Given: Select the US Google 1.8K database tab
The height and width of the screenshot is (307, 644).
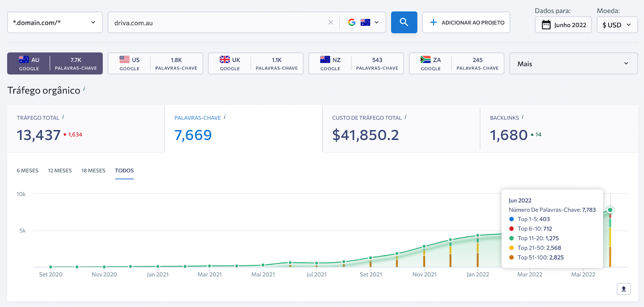Looking at the screenshot, I should [155, 63].
